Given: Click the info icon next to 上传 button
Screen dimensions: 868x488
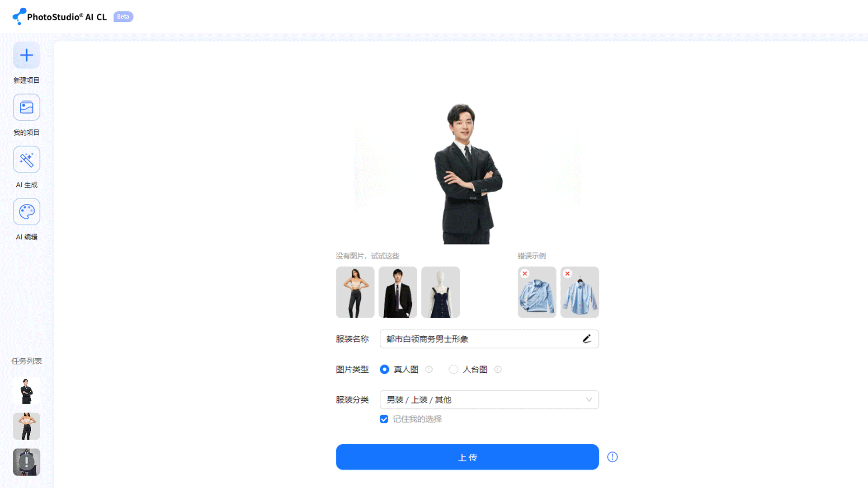Looking at the screenshot, I should pos(612,457).
